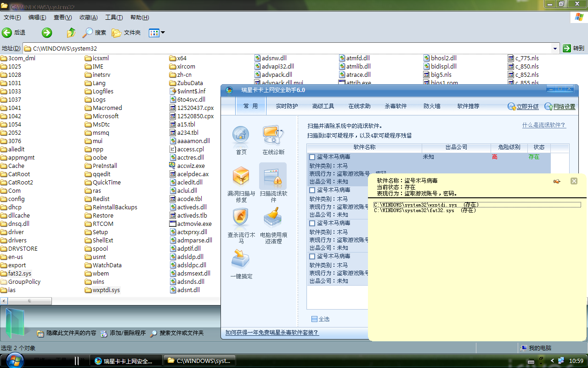Open the 查杀流行木马 trojan scan icon
The height and width of the screenshot is (368, 588).
click(241, 218)
